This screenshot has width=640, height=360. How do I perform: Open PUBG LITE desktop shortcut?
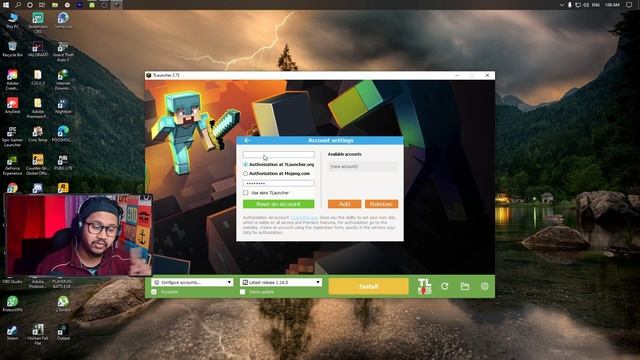(63, 162)
